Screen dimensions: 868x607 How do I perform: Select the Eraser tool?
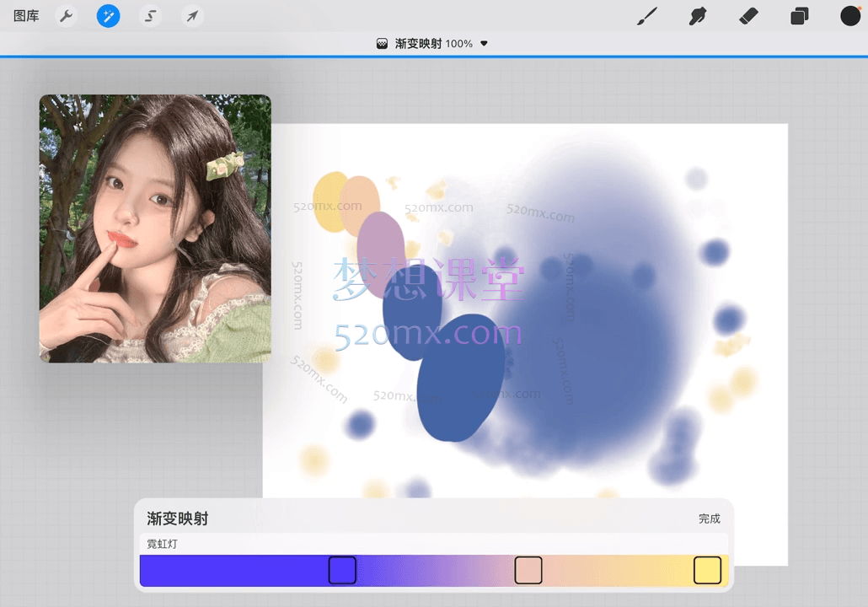(x=748, y=15)
